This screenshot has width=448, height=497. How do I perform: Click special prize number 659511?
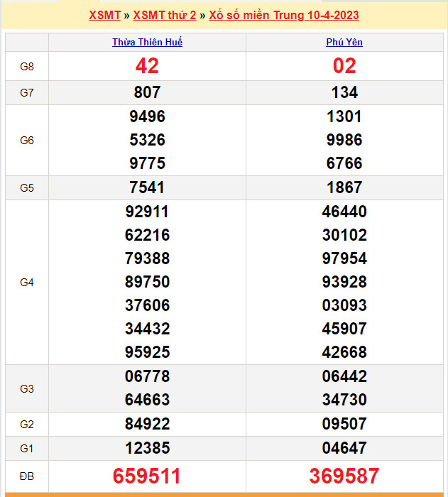tap(147, 476)
